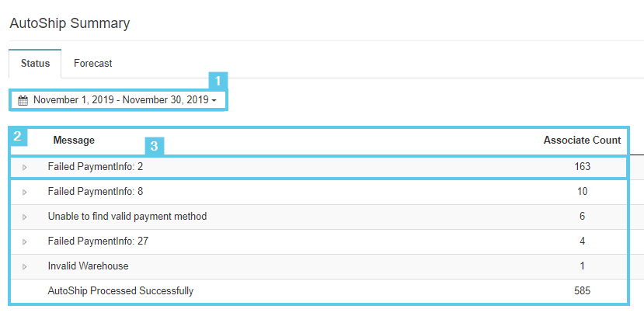Click the caret arrow after November 30, 2019
644x330 pixels.
click(x=214, y=101)
